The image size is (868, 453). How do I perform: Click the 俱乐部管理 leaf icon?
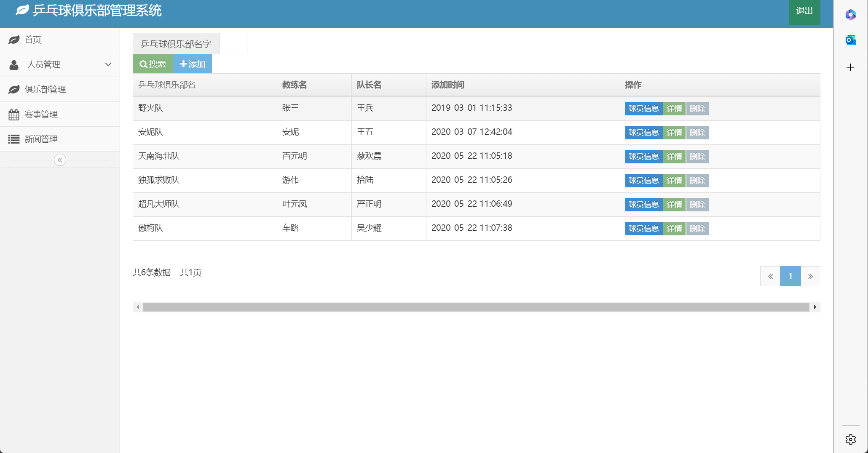coord(14,89)
